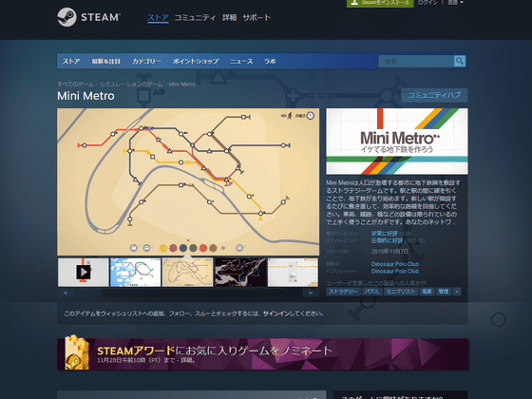The image size is (532, 399).
Task: Open ストア tab in blue store bar
Action: pos(71,62)
